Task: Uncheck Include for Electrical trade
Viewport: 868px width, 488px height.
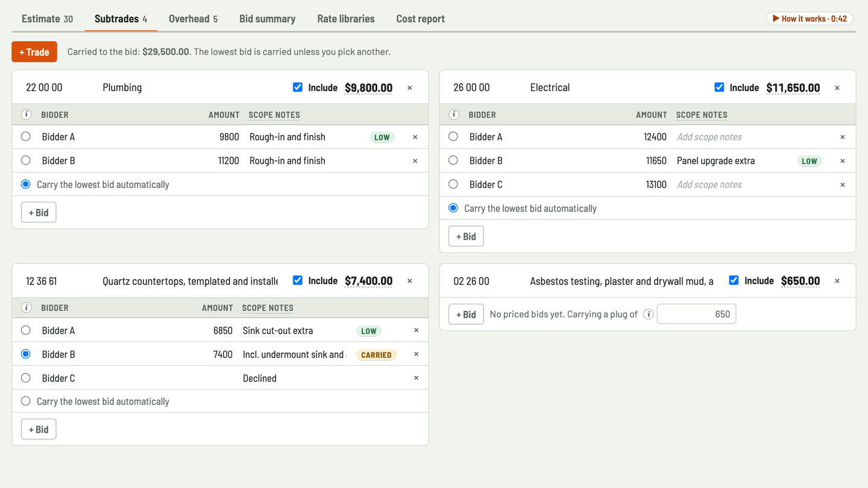Action: tap(719, 87)
